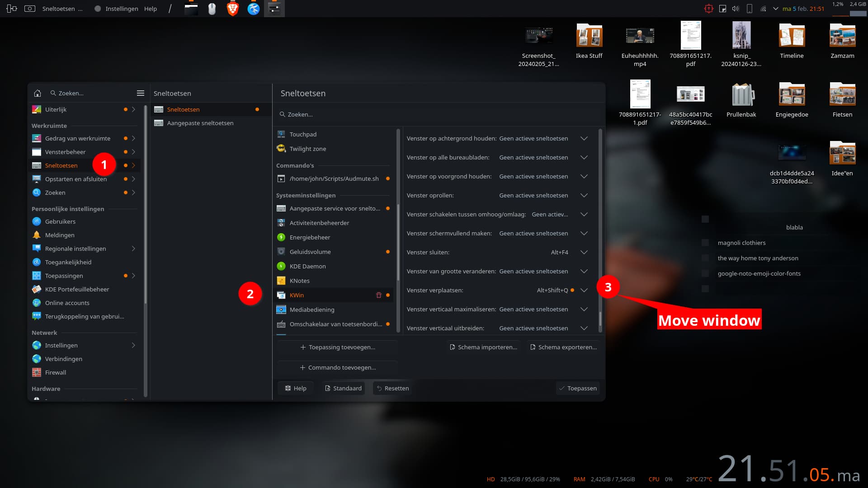Launch Brave browser from the taskbar
The image size is (868, 488).
[232, 8]
